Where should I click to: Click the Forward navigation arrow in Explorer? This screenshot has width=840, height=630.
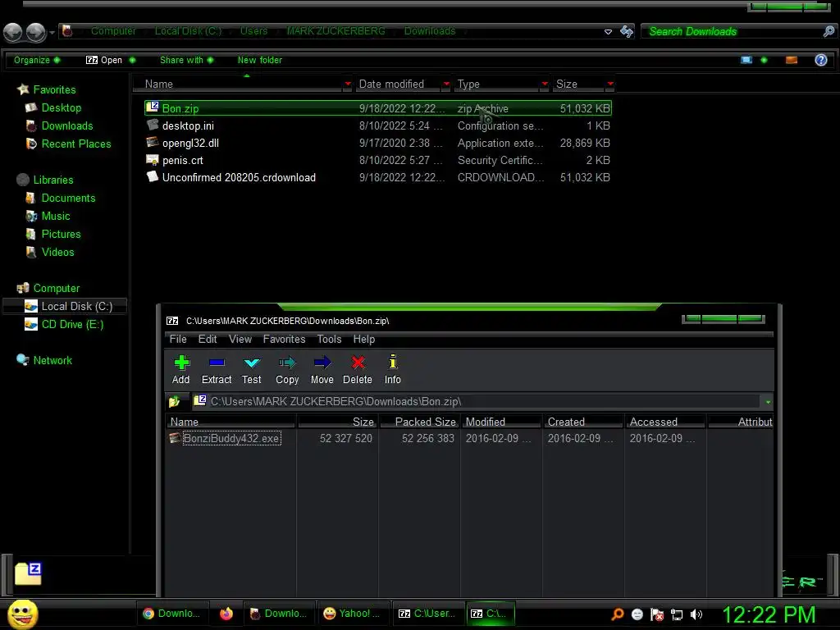pyautogui.click(x=36, y=32)
